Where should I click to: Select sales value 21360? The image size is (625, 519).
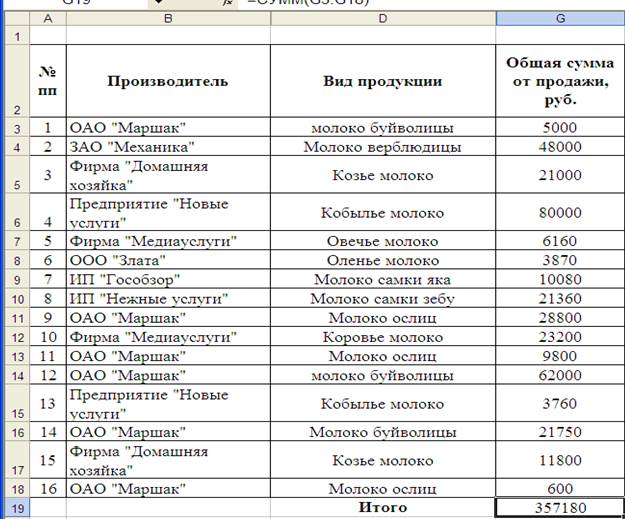tap(560, 298)
